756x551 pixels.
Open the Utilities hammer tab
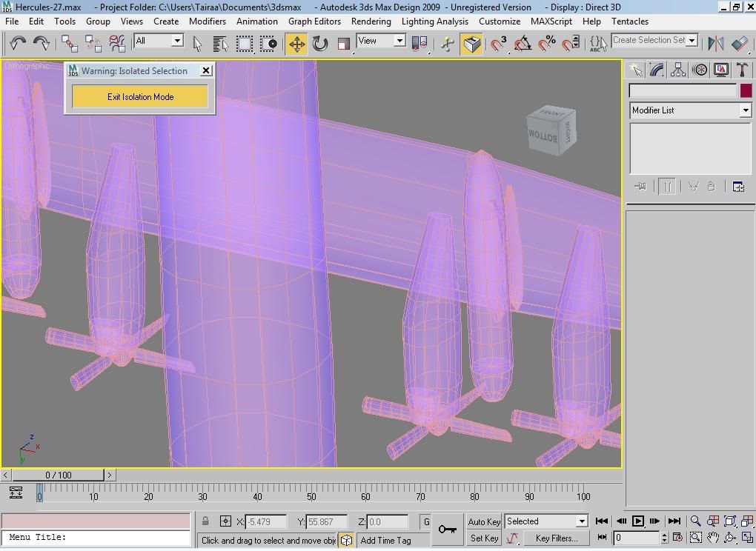click(742, 70)
